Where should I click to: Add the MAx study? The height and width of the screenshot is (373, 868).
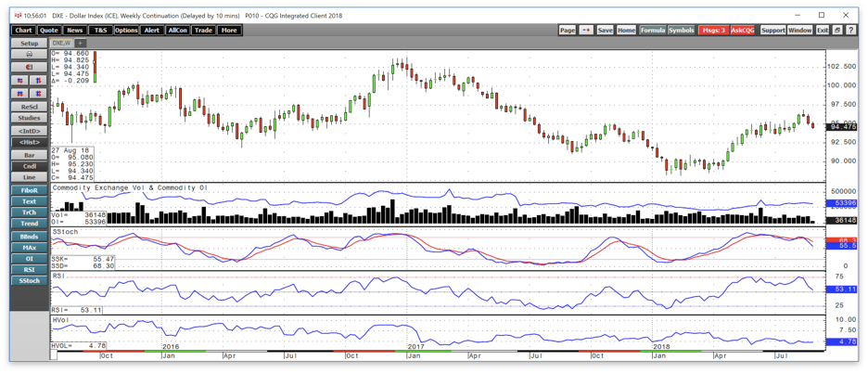click(x=30, y=248)
